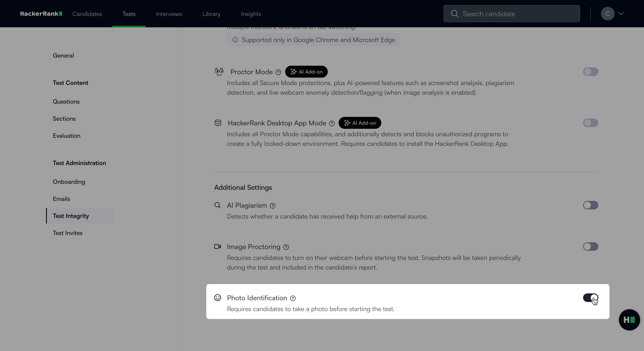Turn on HackerRank Desktop App Mode toggle
This screenshot has width=644, height=351.
591,123
